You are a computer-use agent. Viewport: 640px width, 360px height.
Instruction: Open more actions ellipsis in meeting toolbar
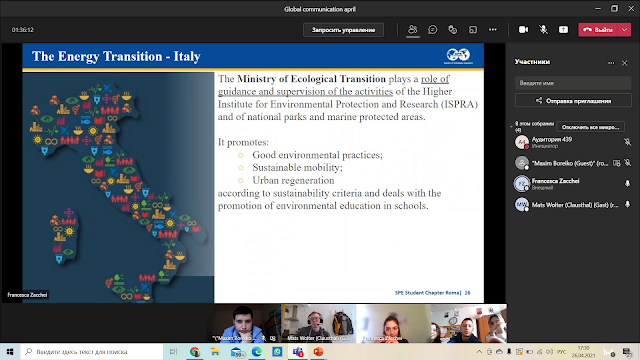493,29
